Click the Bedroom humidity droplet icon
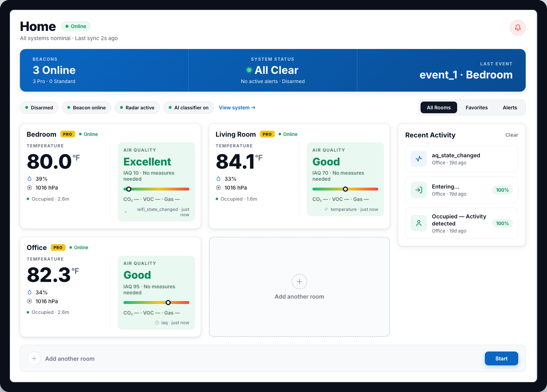The height and width of the screenshot is (392, 547). click(29, 179)
